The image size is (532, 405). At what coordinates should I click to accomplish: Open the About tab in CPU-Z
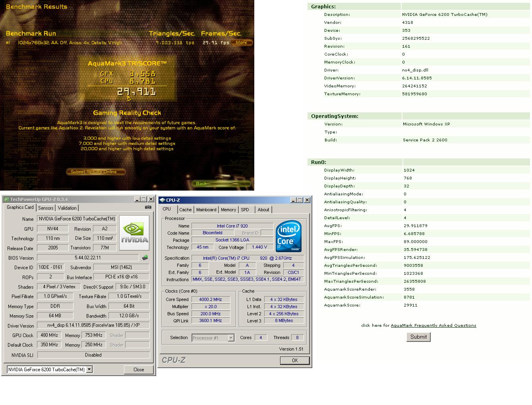click(263, 210)
